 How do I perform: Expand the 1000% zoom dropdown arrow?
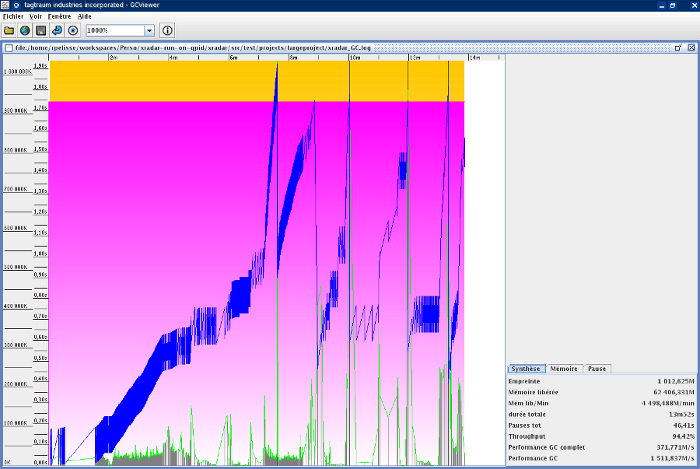[x=149, y=31]
